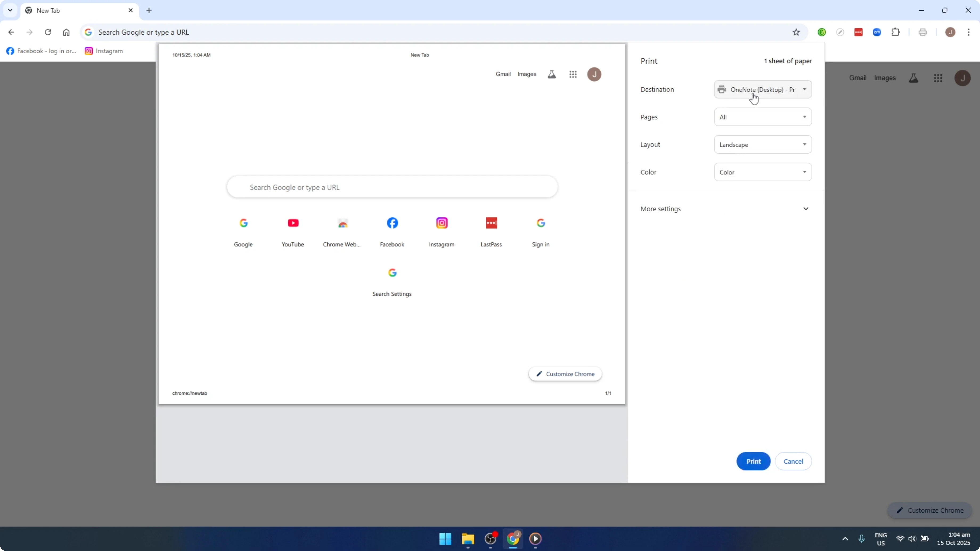Open Google apps grid on page

click(938, 78)
